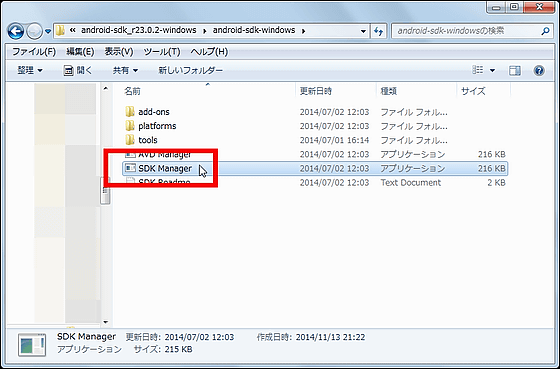Open help with the question mark icon
560x369 pixels.
click(539, 70)
